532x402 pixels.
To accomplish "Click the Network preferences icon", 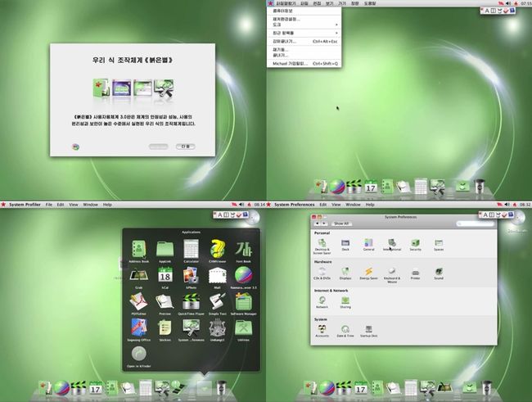I will 322,300.
